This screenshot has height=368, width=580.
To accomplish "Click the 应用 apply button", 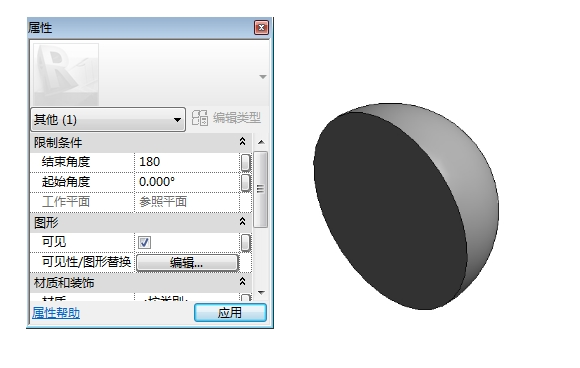I will (x=230, y=313).
